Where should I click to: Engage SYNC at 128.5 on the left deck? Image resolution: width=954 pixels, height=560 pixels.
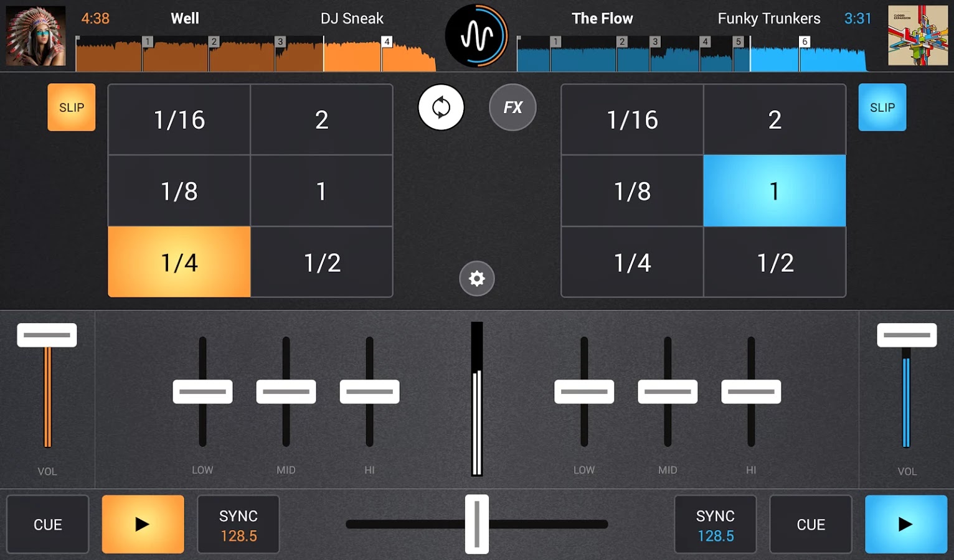point(238,524)
